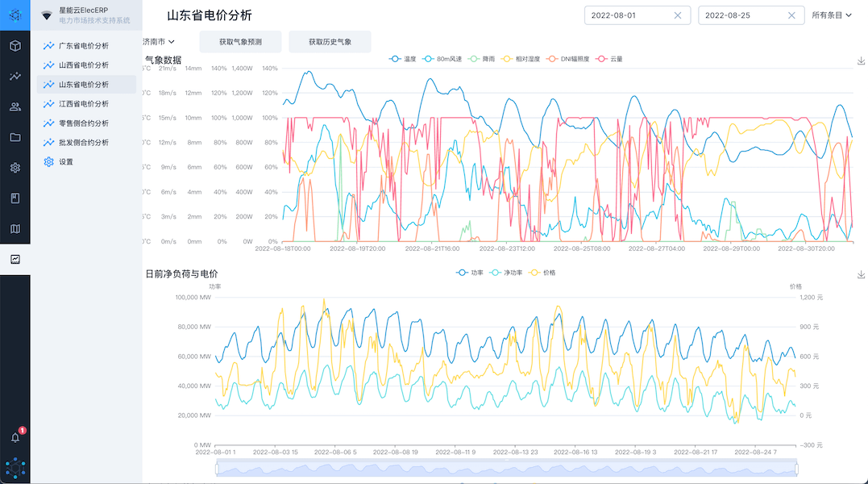Click the 2022-08-30T20:00 axis label
The image size is (868, 484).
(806, 248)
